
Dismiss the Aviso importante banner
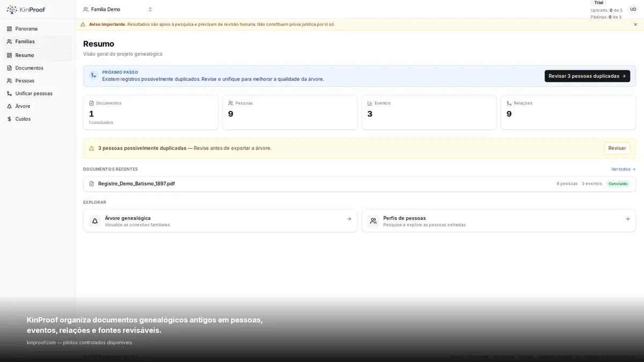tap(635, 24)
